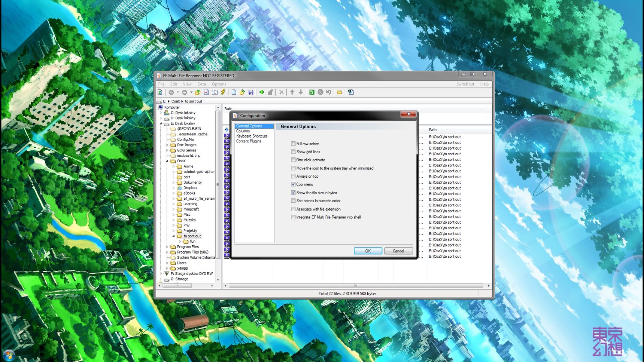644x362 pixels.
Task: Open the Options menu
Action: tap(219, 84)
